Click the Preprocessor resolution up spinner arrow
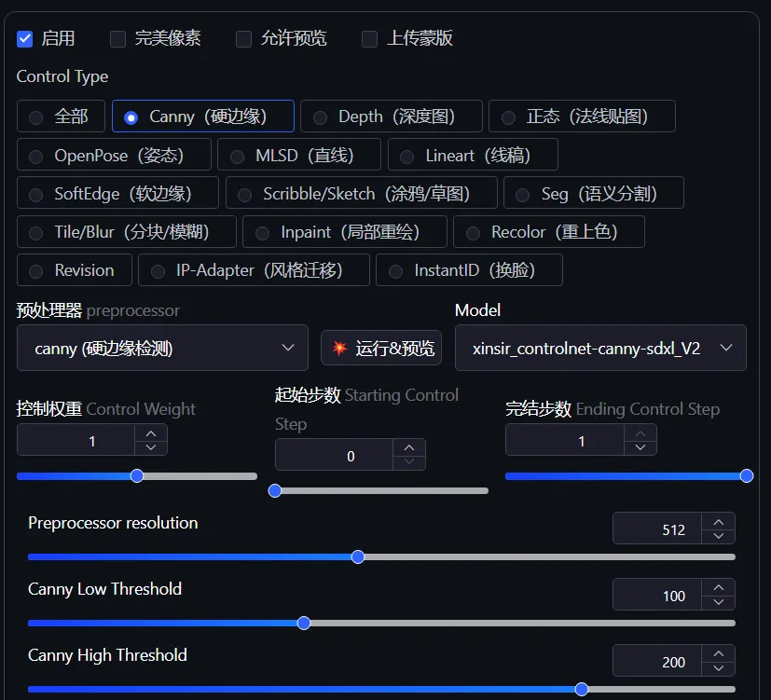 (x=719, y=521)
